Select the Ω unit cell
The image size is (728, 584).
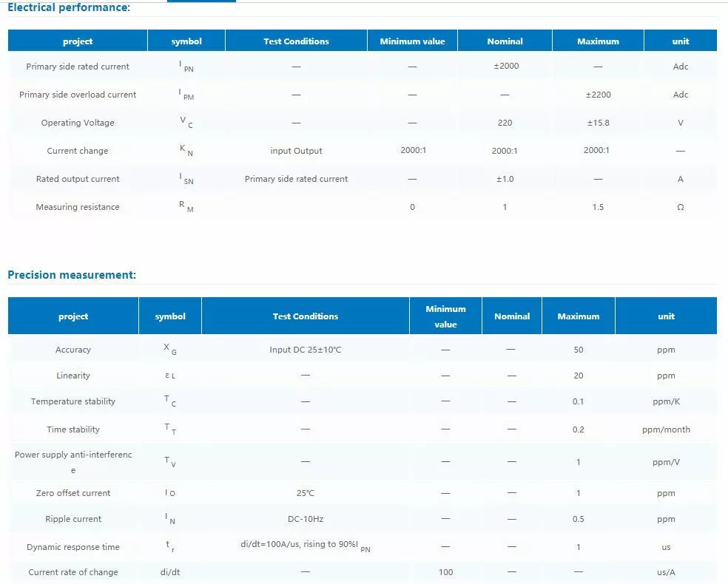(x=680, y=207)
